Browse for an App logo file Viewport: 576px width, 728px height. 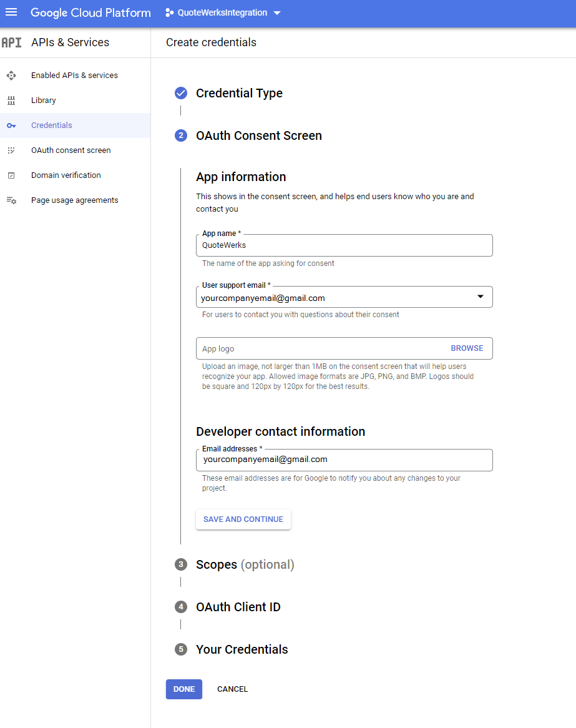tap(467, 348)
